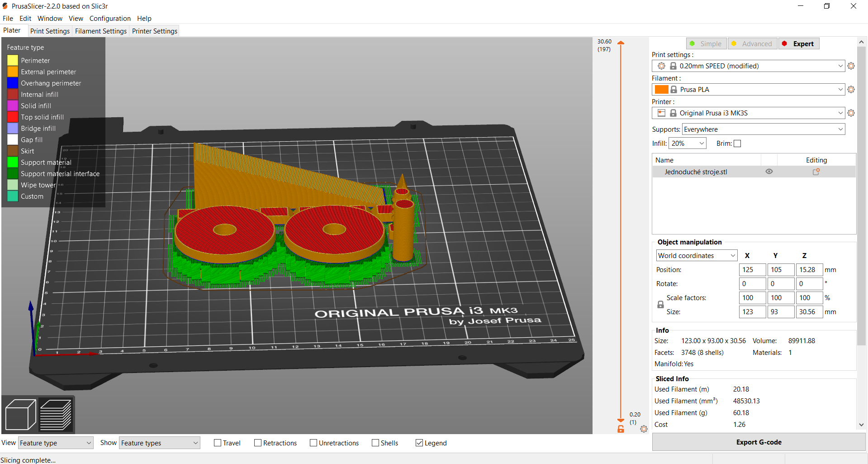Open the Supports dropdown set to Everywhere
868x464 pixels.
(763, 129)
